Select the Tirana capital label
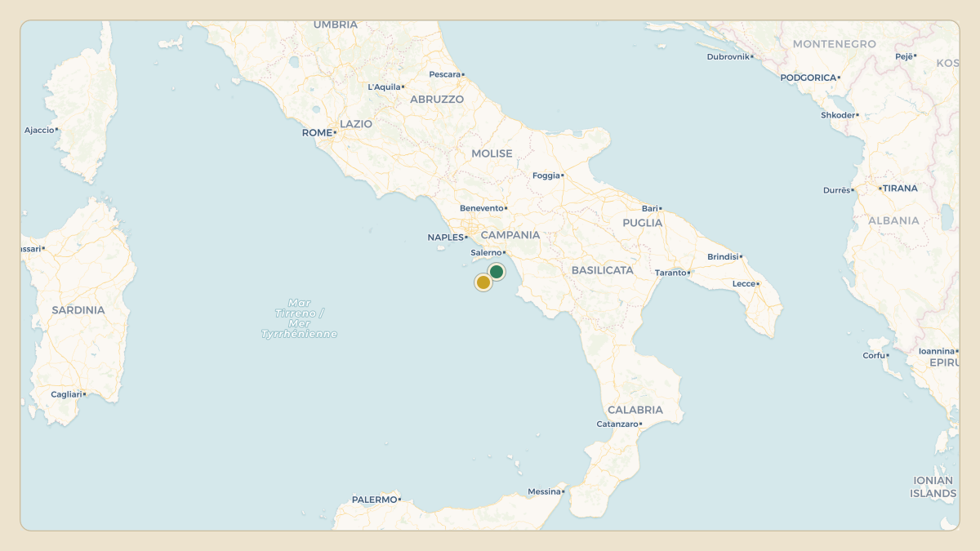The height and width of the screenshot is (551, 980). [x=900, y=188]
